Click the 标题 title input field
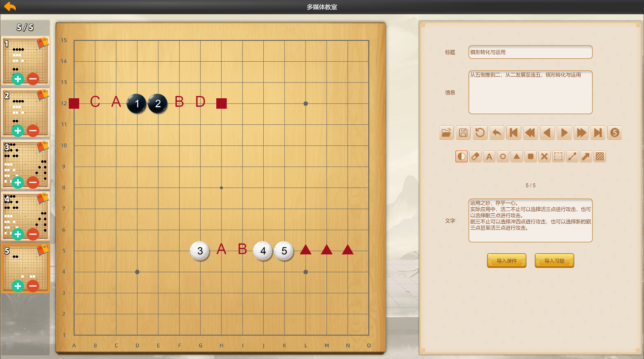Viewport: 644px width, 359px height. 530,52
